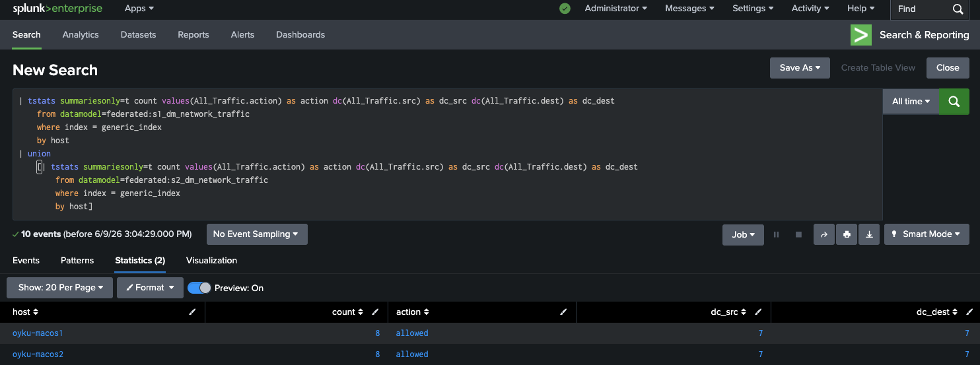Click the green health status check icon
This screenshot has width=980, height=365.
[x=565, y=9]
